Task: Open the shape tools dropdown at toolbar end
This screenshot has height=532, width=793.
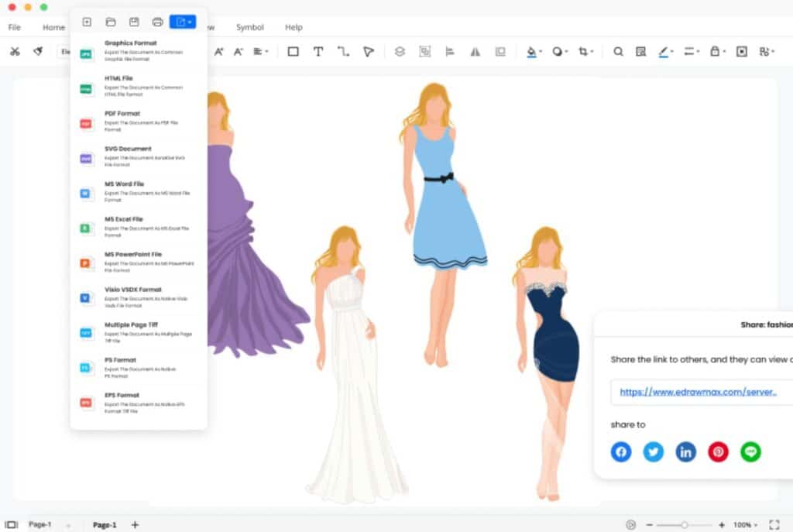Action: [767, 51]
